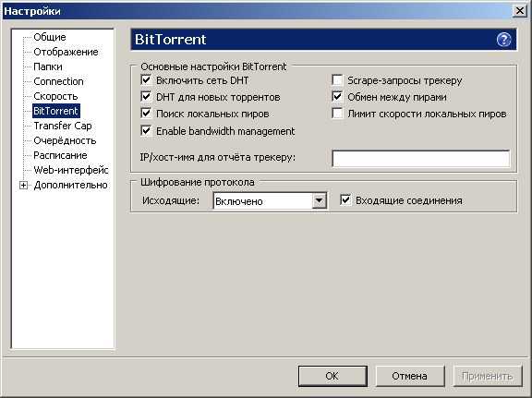Confirm settings with OK button
This screenshot has height=398, width=532.
(332, 376)
